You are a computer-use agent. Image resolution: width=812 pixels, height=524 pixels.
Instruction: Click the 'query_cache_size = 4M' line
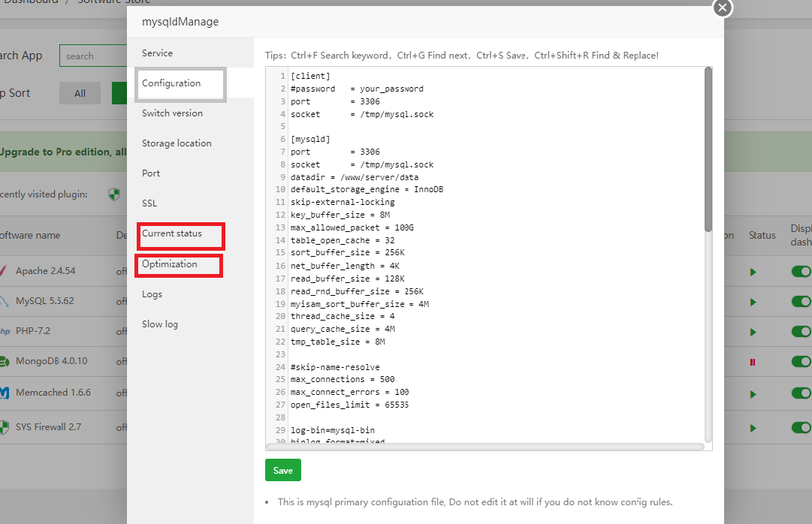click(343, 329)
